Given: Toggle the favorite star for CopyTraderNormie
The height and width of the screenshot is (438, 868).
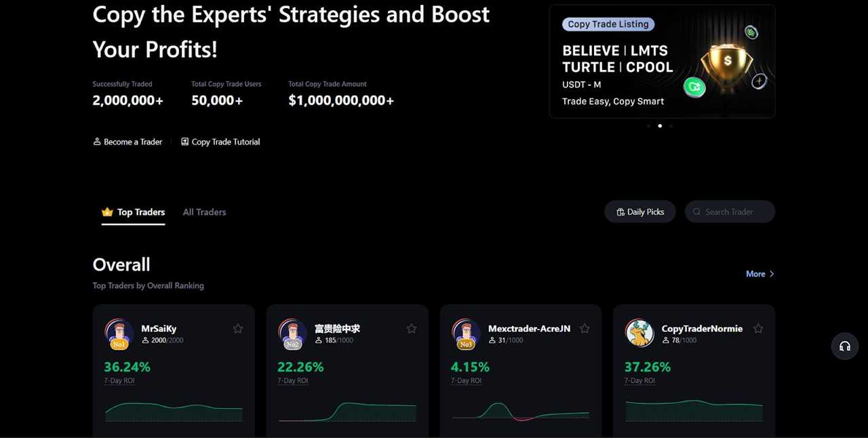Looking at the screenshot, I should pos(758,328).
